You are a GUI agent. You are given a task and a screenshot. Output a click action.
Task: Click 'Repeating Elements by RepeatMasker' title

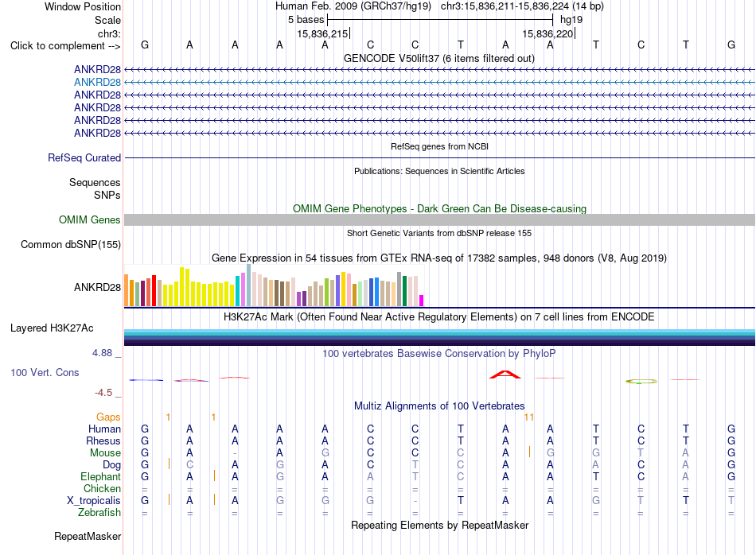pos(440,526)
